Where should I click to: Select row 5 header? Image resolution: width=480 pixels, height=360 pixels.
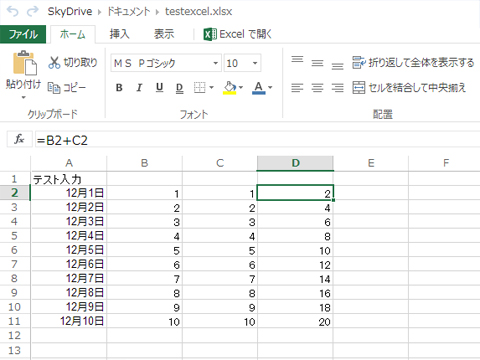tap(14, 236)
